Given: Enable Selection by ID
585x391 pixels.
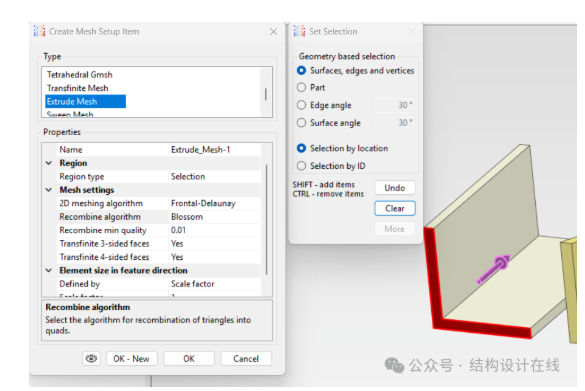Looking at the screenshot, I should [301, 166].
